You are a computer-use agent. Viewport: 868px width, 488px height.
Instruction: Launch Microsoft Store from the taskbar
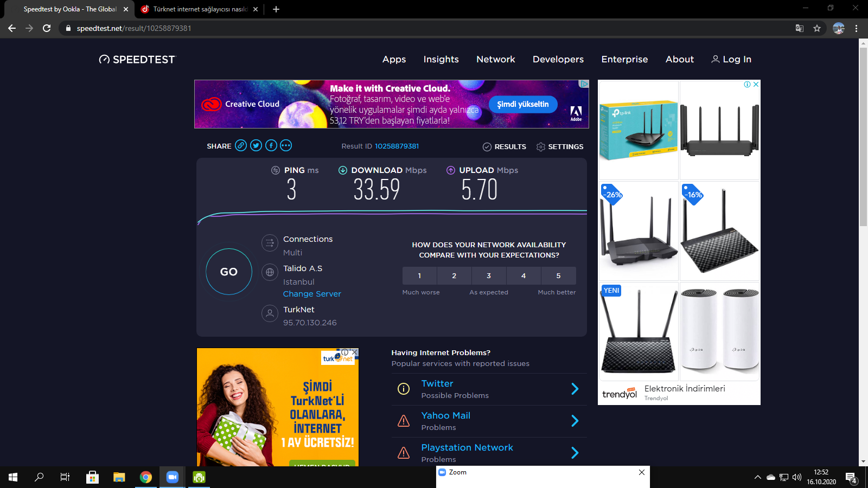click(92, 477)
